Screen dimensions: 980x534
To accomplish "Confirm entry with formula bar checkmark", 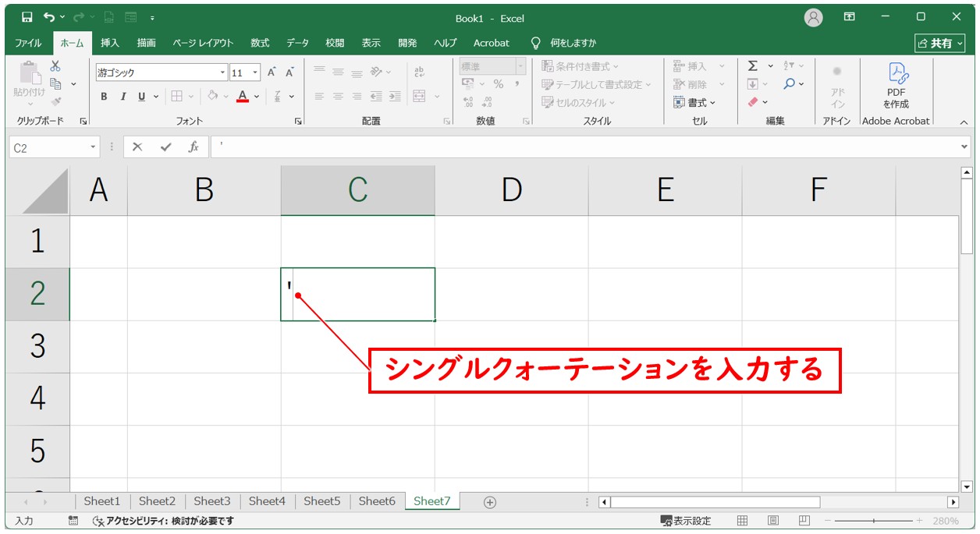I will (x=165, y=147).
